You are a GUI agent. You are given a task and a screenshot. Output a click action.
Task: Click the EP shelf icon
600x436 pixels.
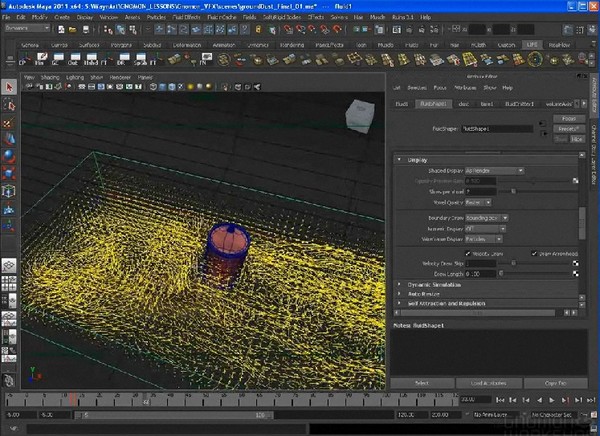tap(24, 59)
